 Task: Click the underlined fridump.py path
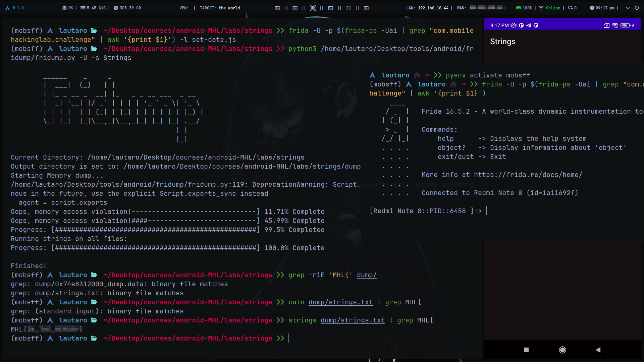coord(43,58)
